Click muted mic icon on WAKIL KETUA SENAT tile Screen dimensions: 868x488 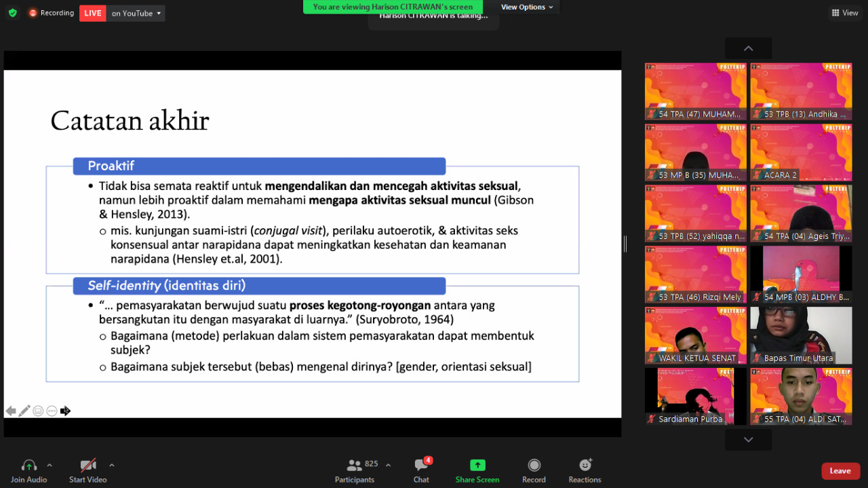click(x=652, y=358)
